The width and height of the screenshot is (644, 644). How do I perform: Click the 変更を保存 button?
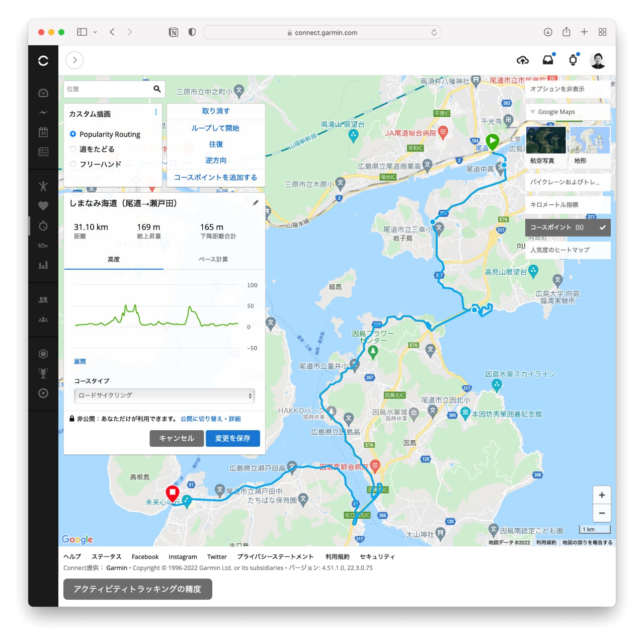click(232, 438)
